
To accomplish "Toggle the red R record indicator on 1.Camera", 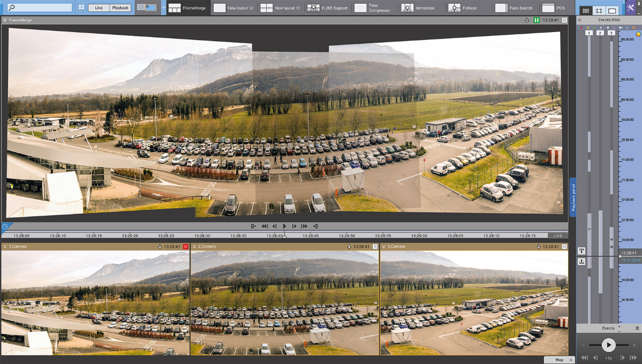I will click(x=186, y=246).
